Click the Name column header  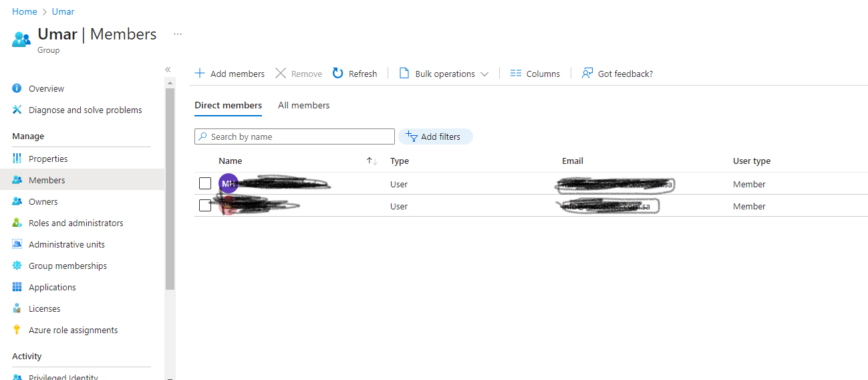231,161
